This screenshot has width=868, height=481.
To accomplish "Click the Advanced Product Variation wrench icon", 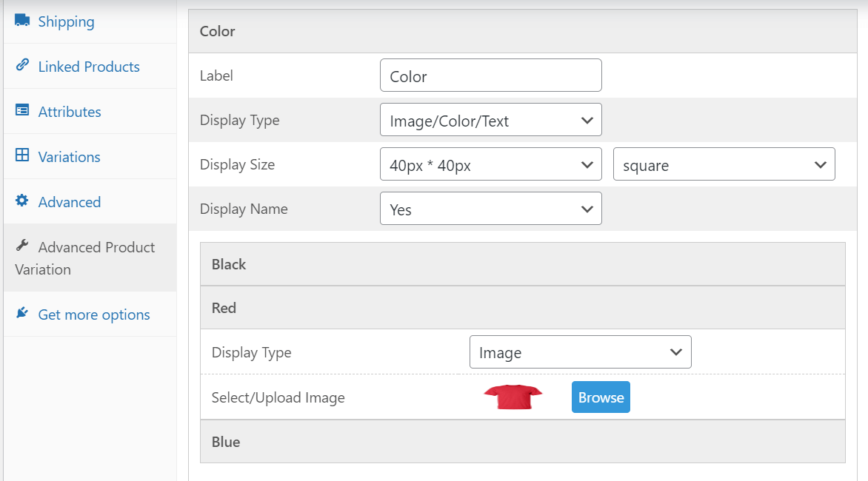I will (22, 246).
